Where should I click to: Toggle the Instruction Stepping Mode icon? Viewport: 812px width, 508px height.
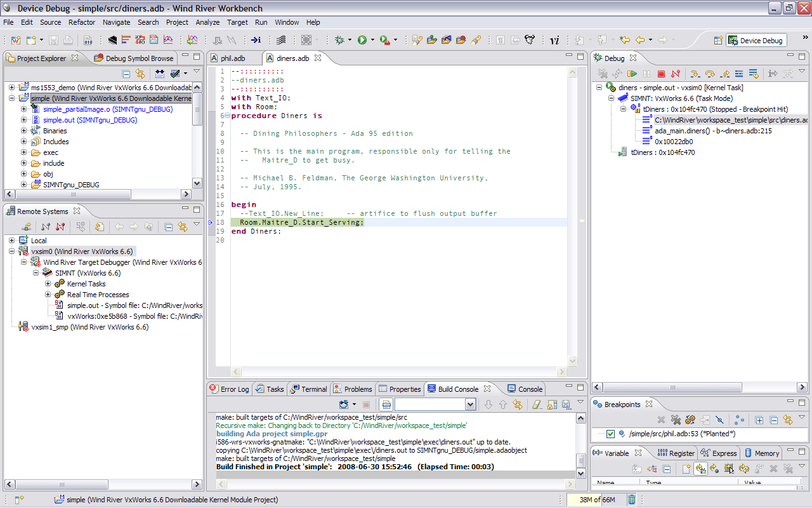(773, 74)
